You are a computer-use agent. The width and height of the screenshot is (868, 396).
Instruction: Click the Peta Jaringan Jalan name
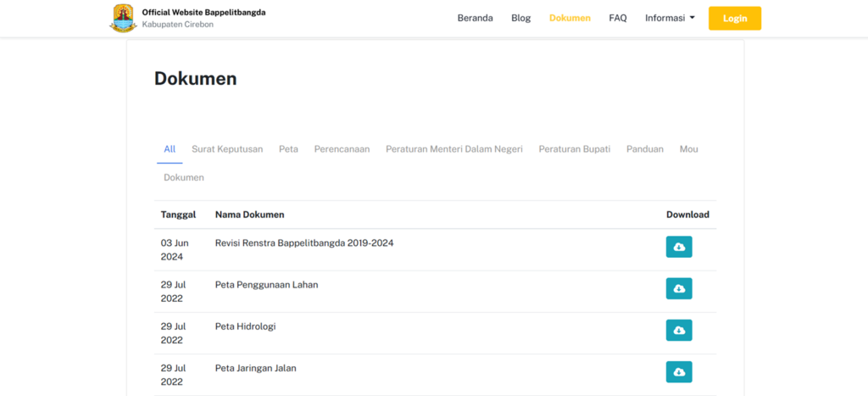255,368
